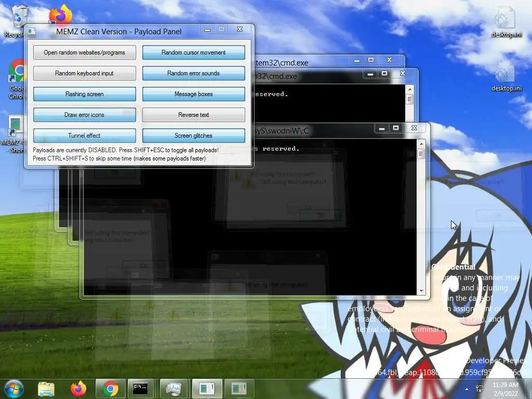Close the front reversed-title cmd window
Viewport: 532px width, 399px height.
tap(414, 128)
